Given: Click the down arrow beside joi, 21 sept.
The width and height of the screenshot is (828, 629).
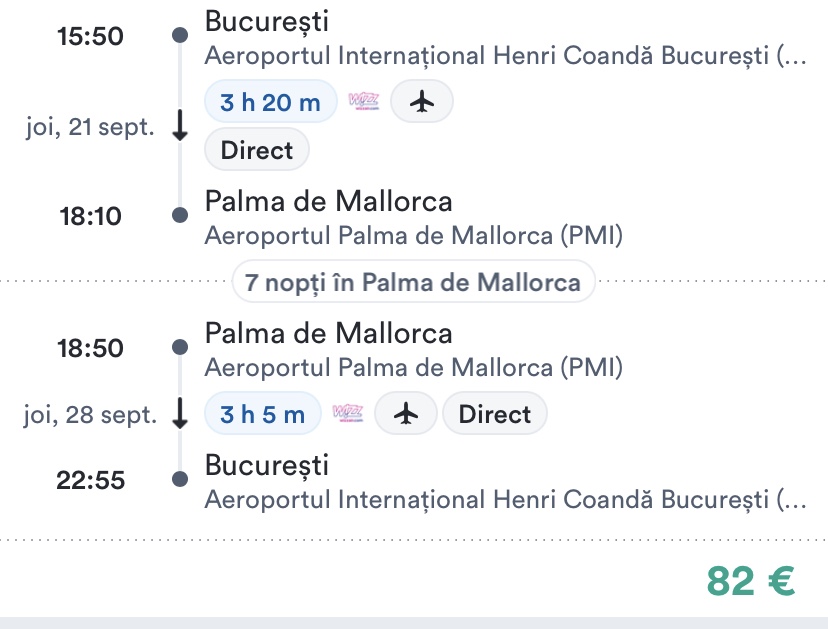Looking at the screenshot, I should (180, 127).
